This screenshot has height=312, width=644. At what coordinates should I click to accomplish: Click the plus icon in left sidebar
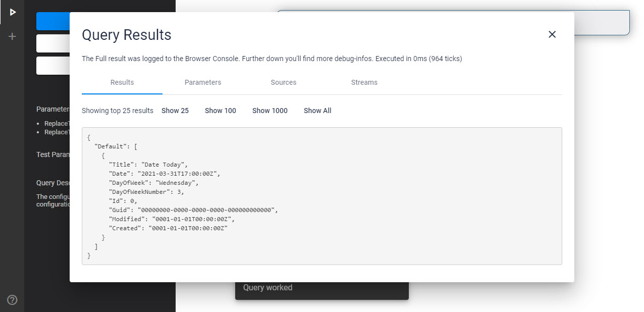[13, 36]
